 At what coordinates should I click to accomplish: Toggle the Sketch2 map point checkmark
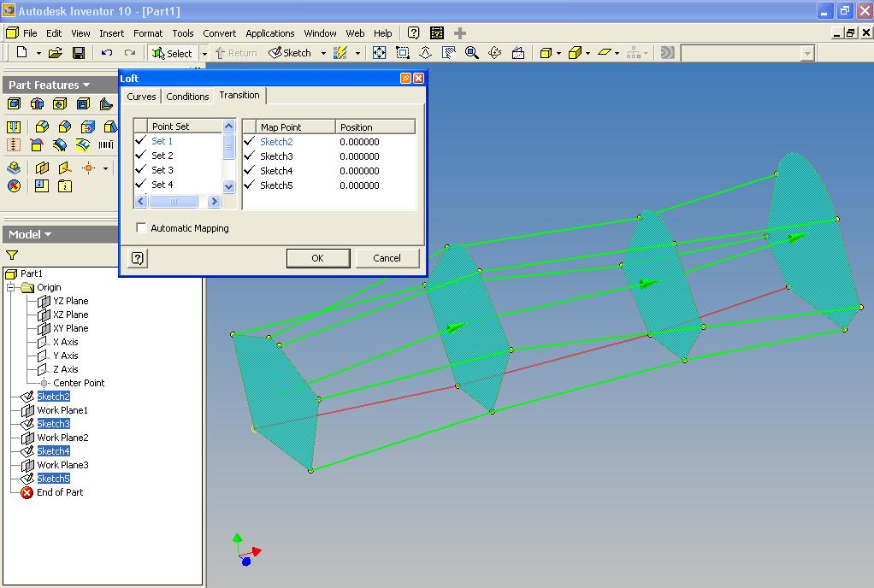pos(249,141)
